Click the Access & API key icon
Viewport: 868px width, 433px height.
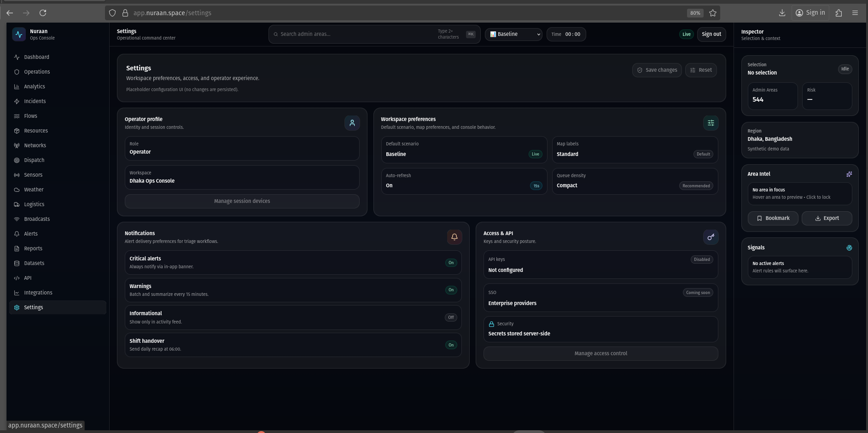pos(711,237)
